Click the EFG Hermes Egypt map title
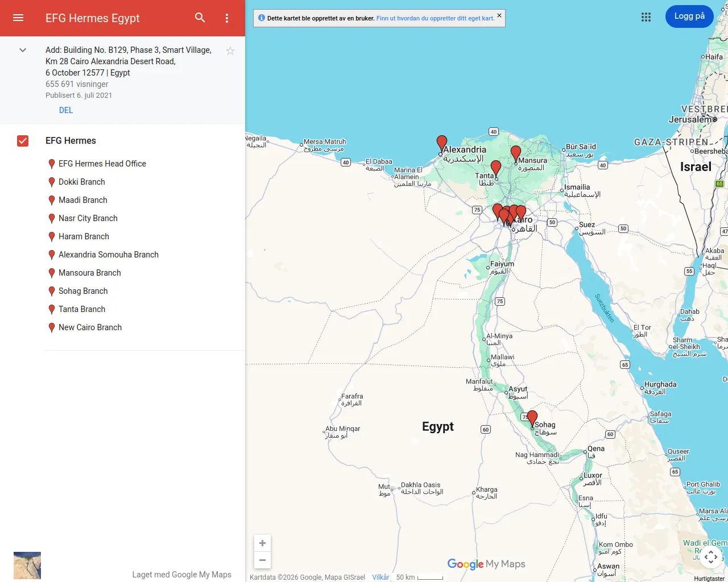This screenshot has width=728, height=582. point(93,18)
